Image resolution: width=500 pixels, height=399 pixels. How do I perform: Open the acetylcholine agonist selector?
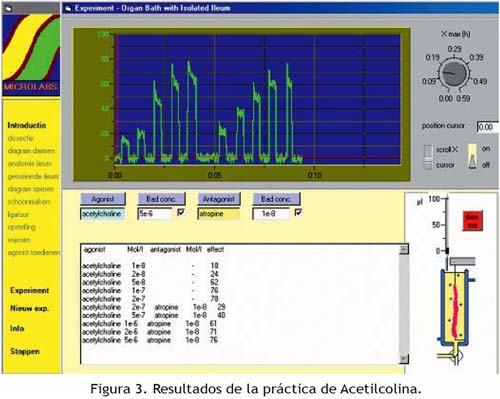click(x=102, y=214)
